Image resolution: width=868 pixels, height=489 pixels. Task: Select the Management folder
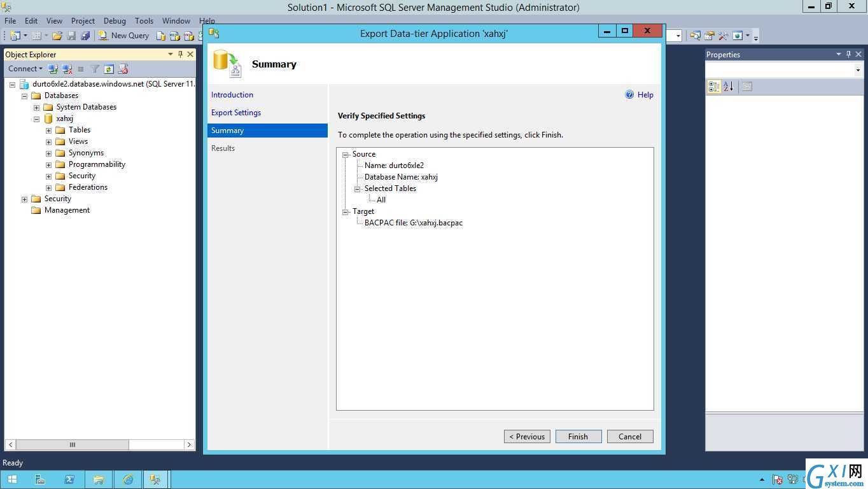pos(67,210)
